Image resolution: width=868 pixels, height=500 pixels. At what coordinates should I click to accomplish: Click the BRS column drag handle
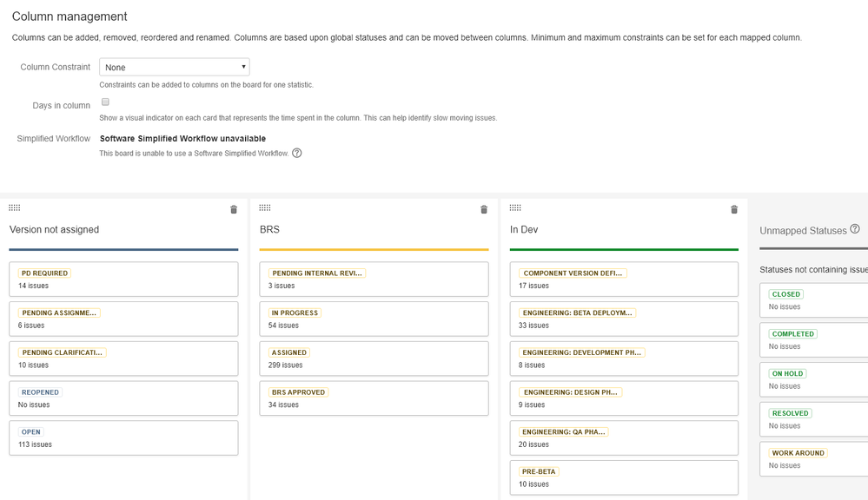[265, 208]
